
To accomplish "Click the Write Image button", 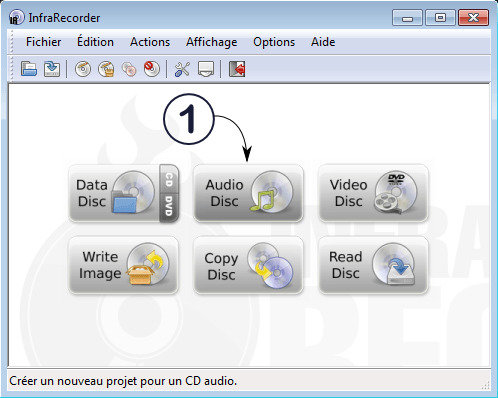I will tap(123, 265).
